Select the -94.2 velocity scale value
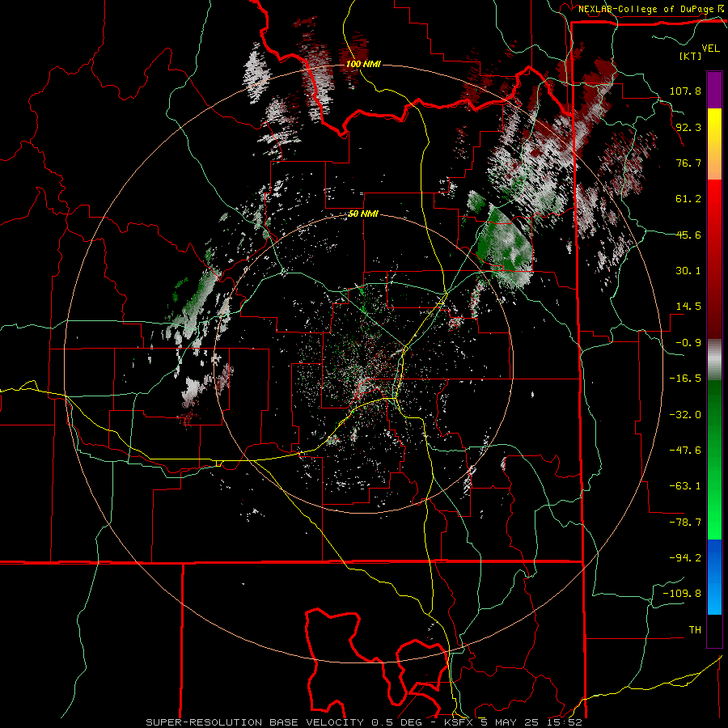 pos(685,558)
